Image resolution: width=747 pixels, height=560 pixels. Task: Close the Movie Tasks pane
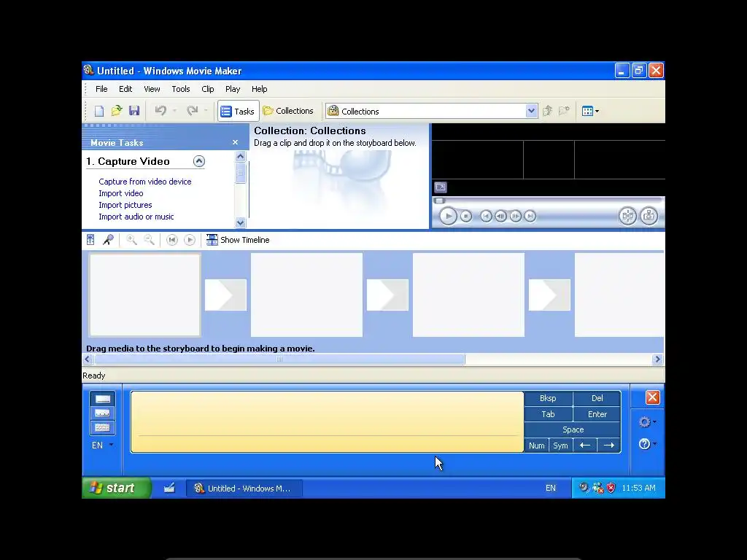236,142
